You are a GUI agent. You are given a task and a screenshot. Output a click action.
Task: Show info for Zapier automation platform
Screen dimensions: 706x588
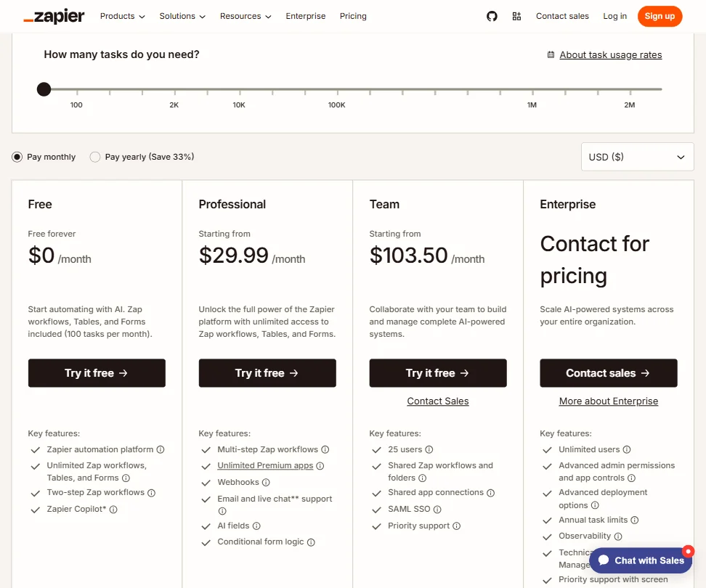pos(161,449)
